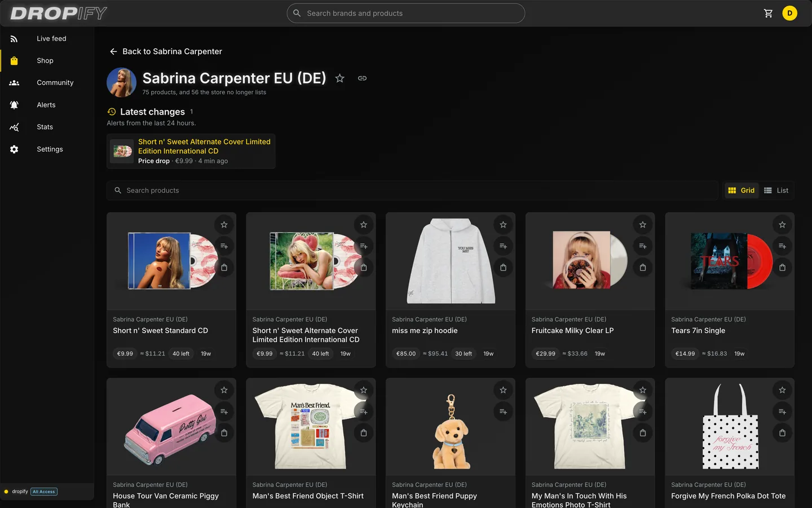812x508 pixels.
Task: Open the shopping cart icon
Action: pyautogui.click(x=768, y=13)
